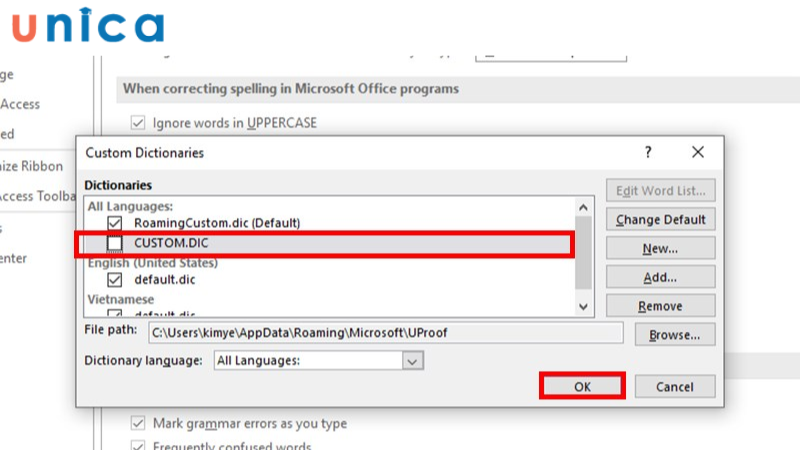Screen dimensions: 800x450
Task: Toggle Mark grammar errors as you type
Action: point(138,423)
